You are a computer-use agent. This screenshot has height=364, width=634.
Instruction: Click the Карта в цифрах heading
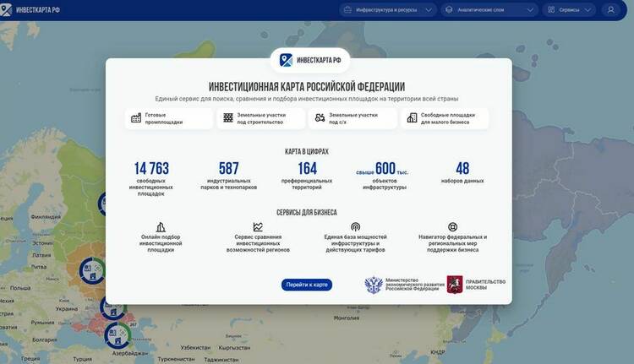tap(307, 151)
